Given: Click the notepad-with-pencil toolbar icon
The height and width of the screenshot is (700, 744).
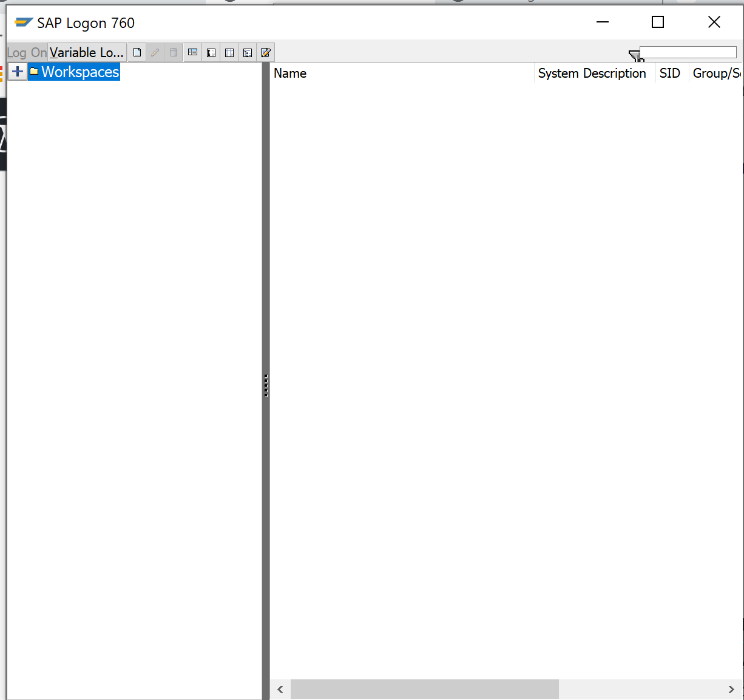Looking at the screenshot, I should [x=266, y=53].
